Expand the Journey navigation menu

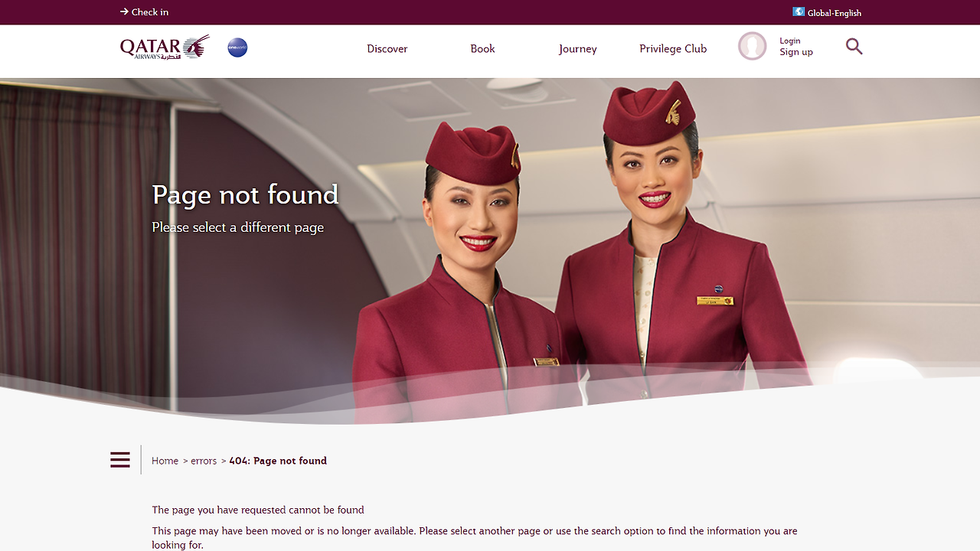pos(577,49)
